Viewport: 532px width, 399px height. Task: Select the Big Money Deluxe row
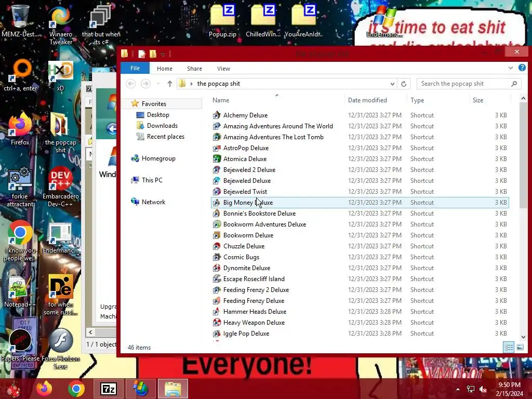360,203
